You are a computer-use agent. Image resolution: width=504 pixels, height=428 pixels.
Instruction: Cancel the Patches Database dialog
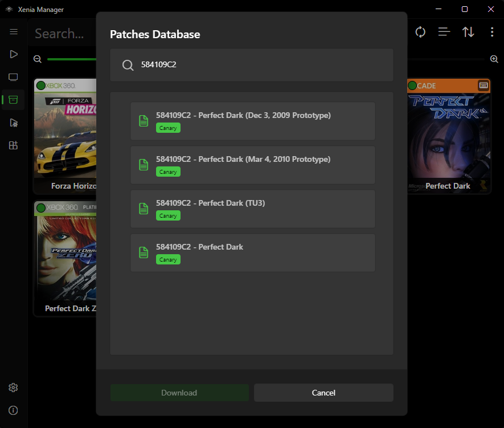tap(323, 393)
